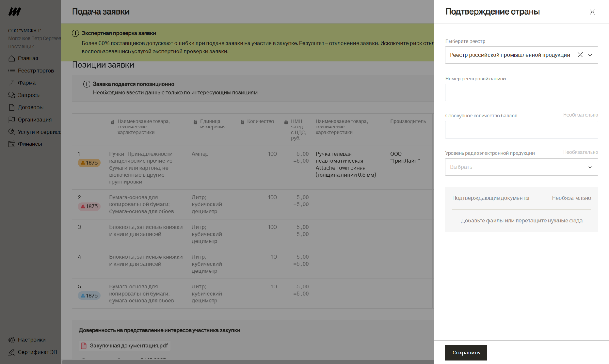The height and width of the screenshot is (364, 609).
Task: Click the Сохранить button
Action: [466, 353]
